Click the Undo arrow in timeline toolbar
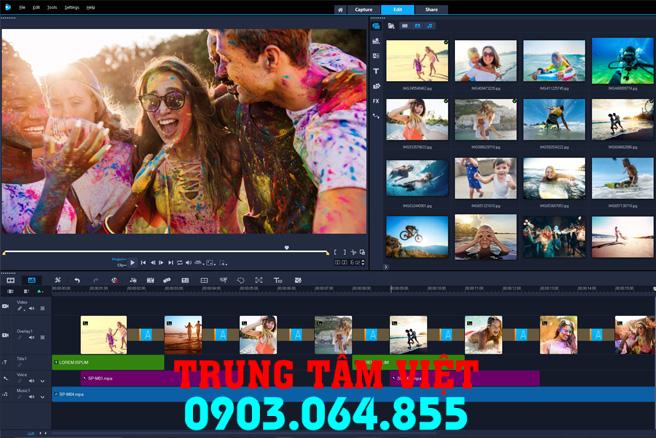Viewport: 656px width, 438px height. coord(78,280)
